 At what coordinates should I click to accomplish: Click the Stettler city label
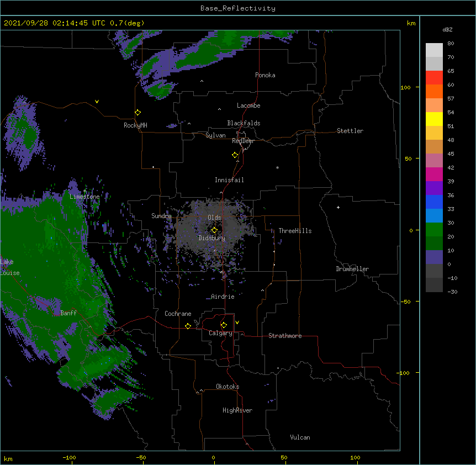coord(350,131)
